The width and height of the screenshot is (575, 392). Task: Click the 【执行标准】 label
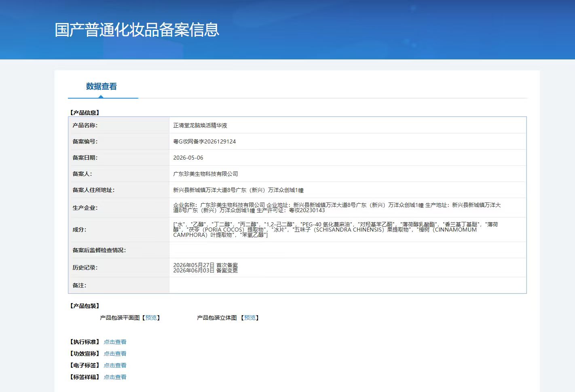point(85,342)
